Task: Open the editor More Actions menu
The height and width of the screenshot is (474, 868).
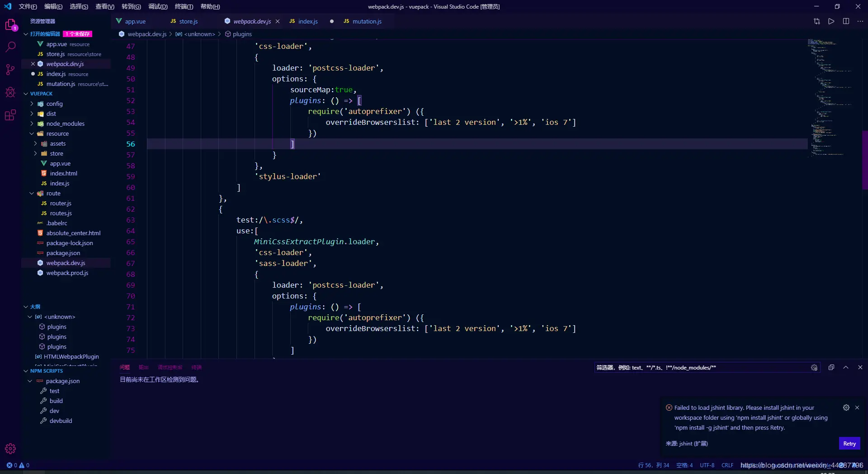Action: pyautogui.click(x=860, y=21)
